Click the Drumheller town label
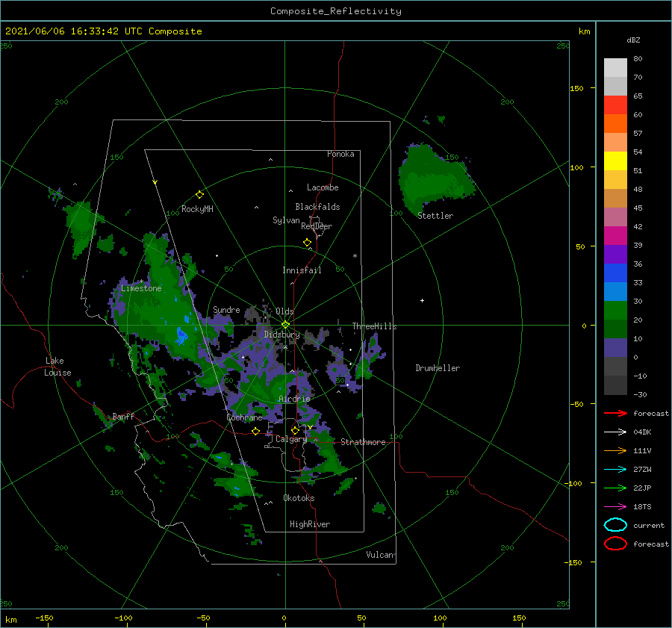The image size is (672, 628). (438, 368)
